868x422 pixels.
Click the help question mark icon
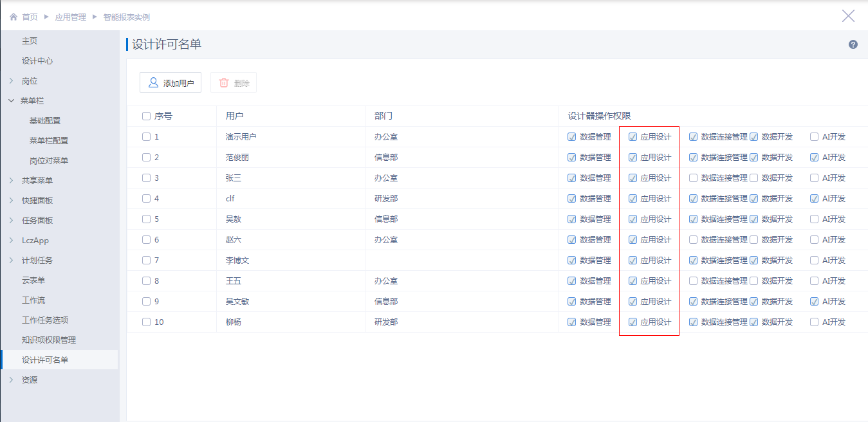point(853,44)
